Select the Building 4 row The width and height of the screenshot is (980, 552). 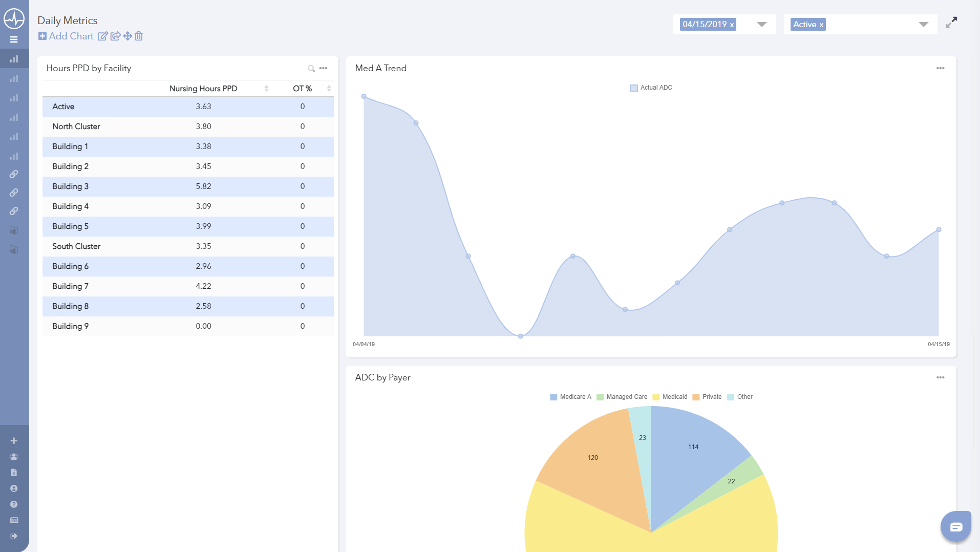click(188, 206)
